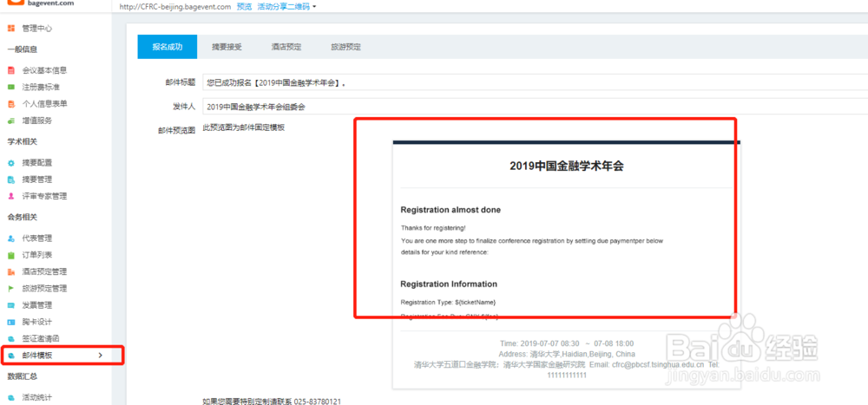Click the 会务相关 section heading
The image size is (868, 405).
click(23, 217)
